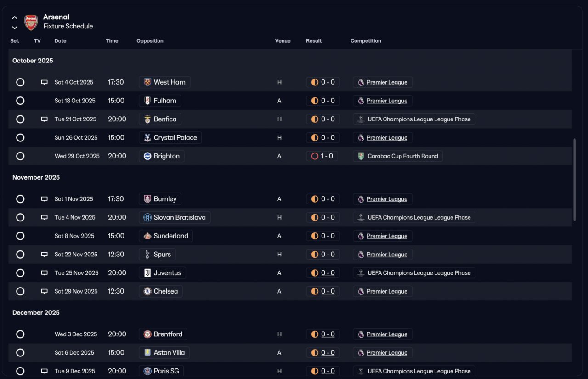Select the Aston Villa fixture radio button
Image resolution: width=588 pixels, height=379 pixels.
point(20,353)
